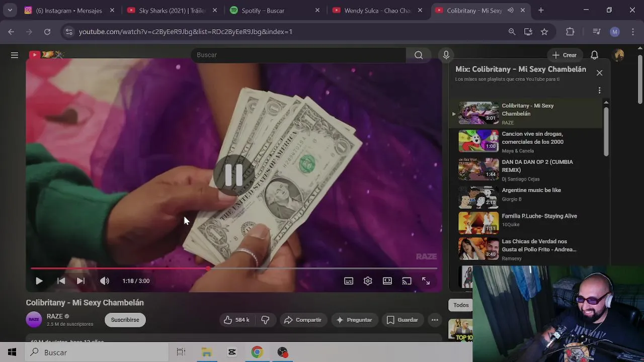The image size is (644, 362).
Task: Open the Chrome profile M avatar
Action: 614,32
